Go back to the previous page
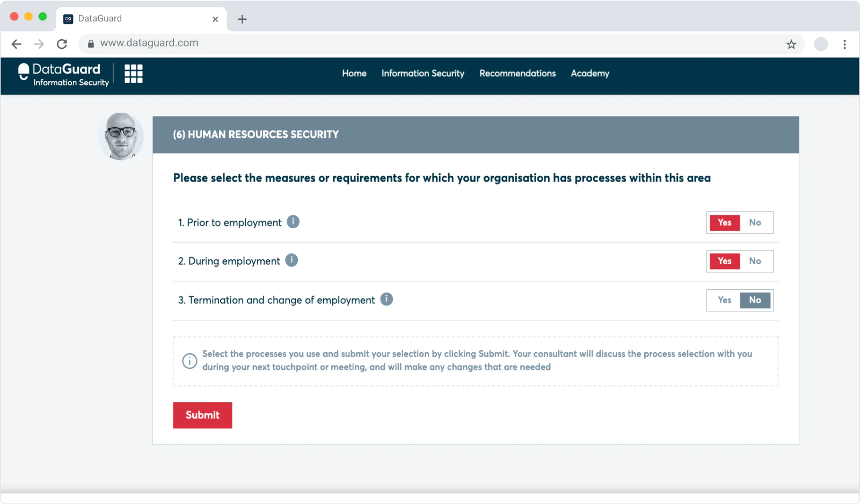Viewport: 860px width, 504px height. coord(17,44)
